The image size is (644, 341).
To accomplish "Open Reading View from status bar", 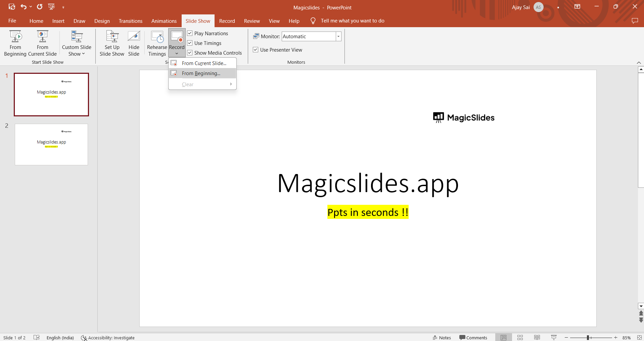I will point(537,338).
